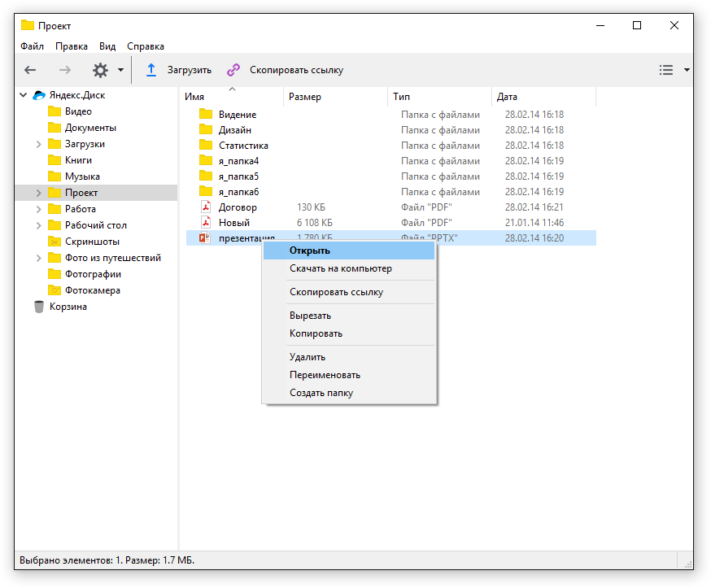The image size is (711, 588).
Task: Open the view mode dropdown arrow
Action: coord(687,70)
